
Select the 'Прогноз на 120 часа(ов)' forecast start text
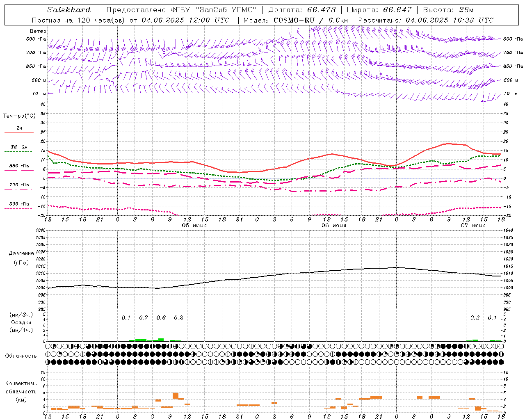[78, 20]
